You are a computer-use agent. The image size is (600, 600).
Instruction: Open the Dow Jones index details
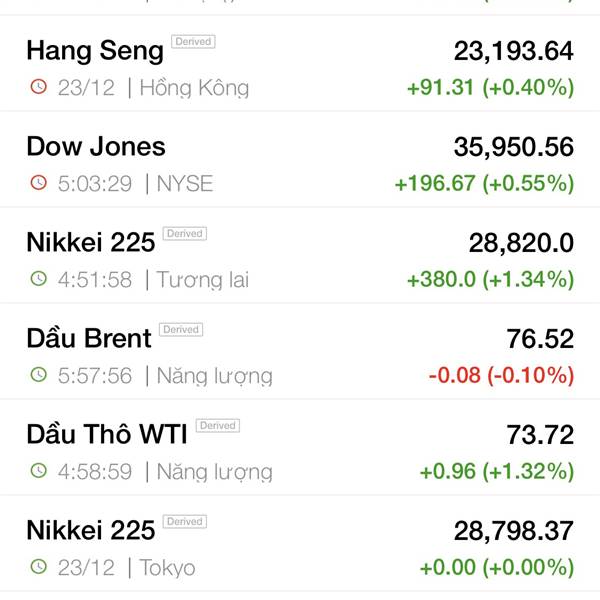[300, 160]
